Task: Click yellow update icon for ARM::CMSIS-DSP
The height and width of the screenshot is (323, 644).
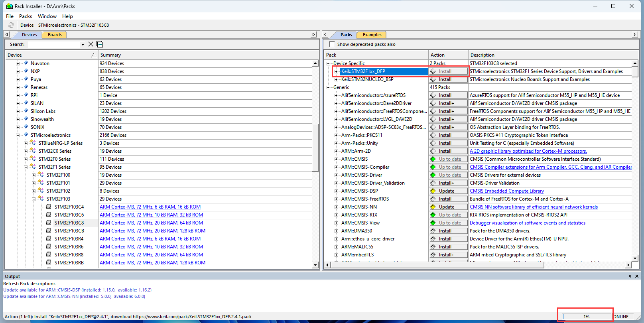Action: tap(433, 191)
